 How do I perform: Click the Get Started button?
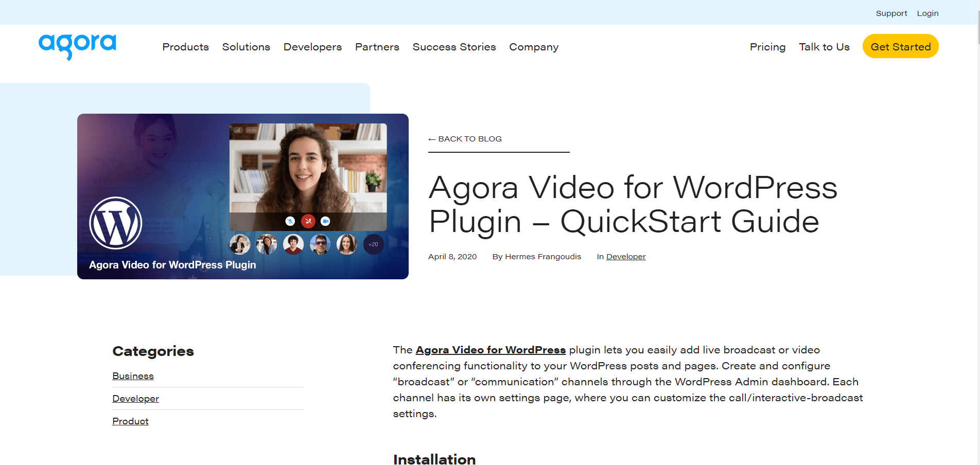click(x=900, y=46)
